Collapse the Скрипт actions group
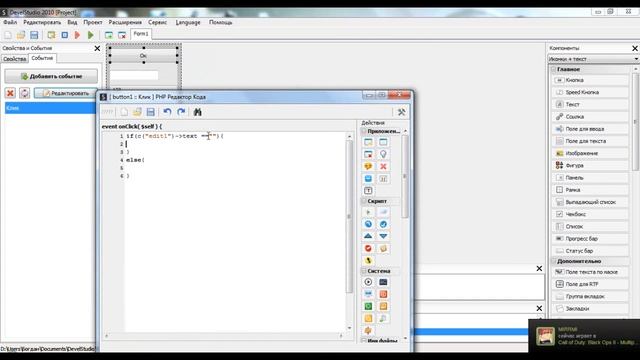640x360 pixels. coord(364,201)
